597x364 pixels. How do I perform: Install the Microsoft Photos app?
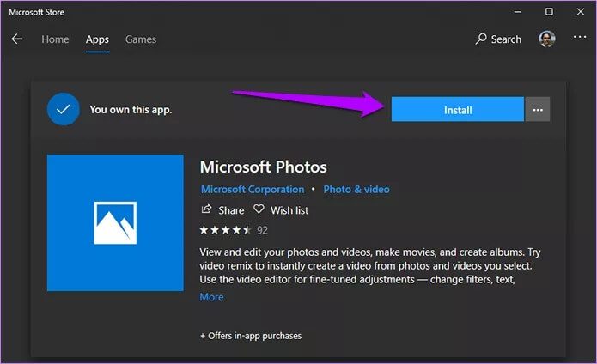point(458,110)
